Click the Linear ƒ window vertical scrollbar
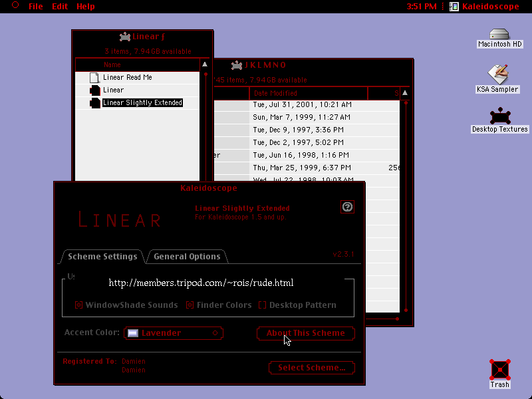This screenshot has width=532, height=399. (205, 126)
